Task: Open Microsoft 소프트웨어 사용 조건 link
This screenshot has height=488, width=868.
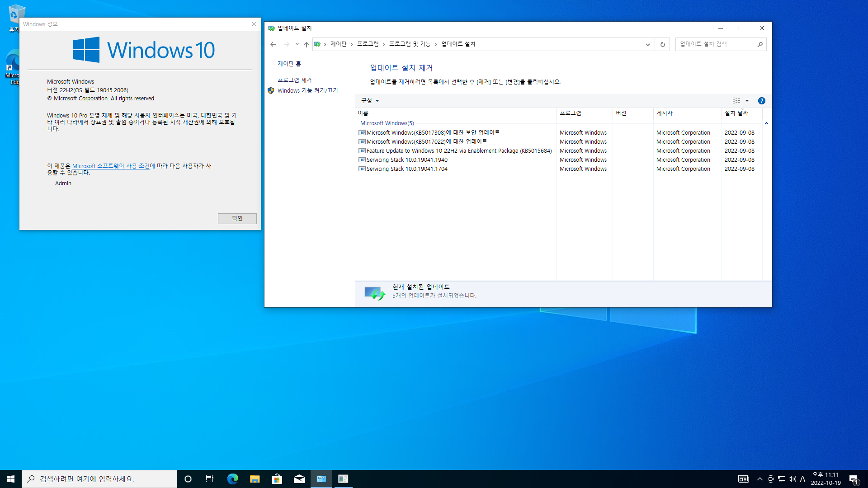Action: pos(111,166)
